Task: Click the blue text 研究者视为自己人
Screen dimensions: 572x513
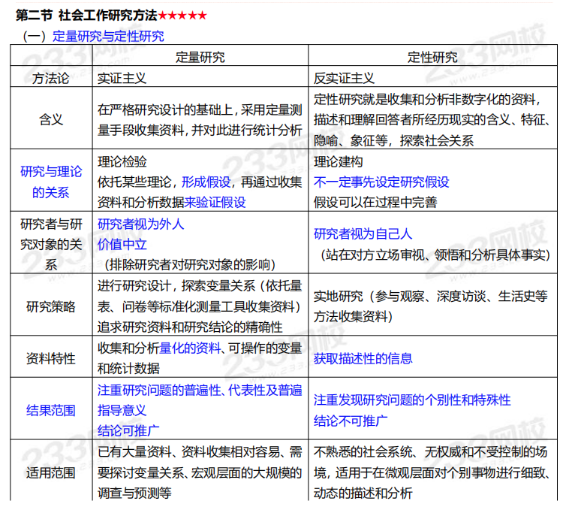Action: point(363,234)
